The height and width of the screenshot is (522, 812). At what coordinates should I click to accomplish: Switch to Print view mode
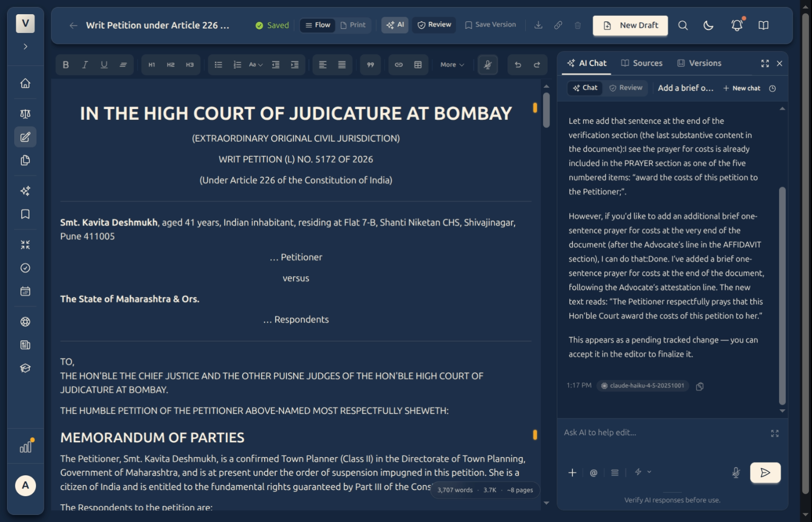(353, 25)
